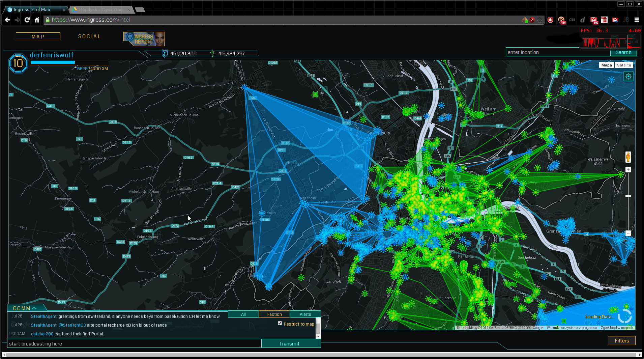Collapse the COMM panel chevron
The height and width of the screenshot is (359, 644).
(x=34, y=308)
